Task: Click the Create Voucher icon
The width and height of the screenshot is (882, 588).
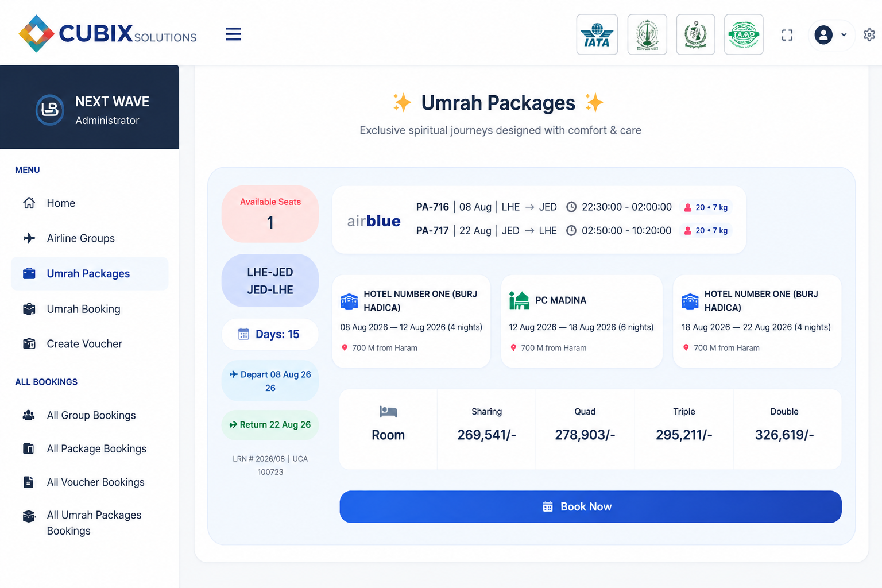Action: coord(29,344)
